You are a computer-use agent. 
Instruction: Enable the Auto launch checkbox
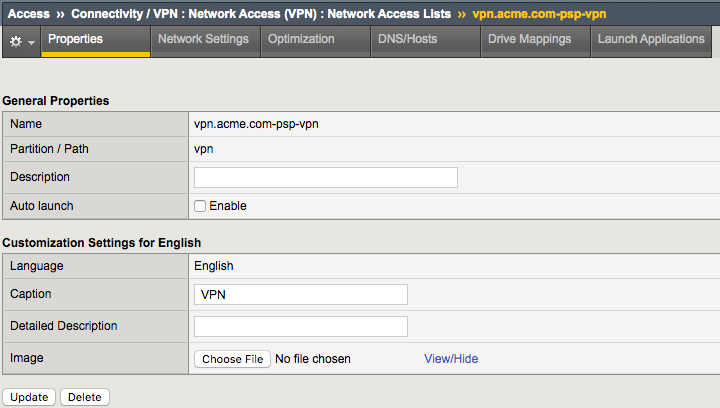pos(200,206)
